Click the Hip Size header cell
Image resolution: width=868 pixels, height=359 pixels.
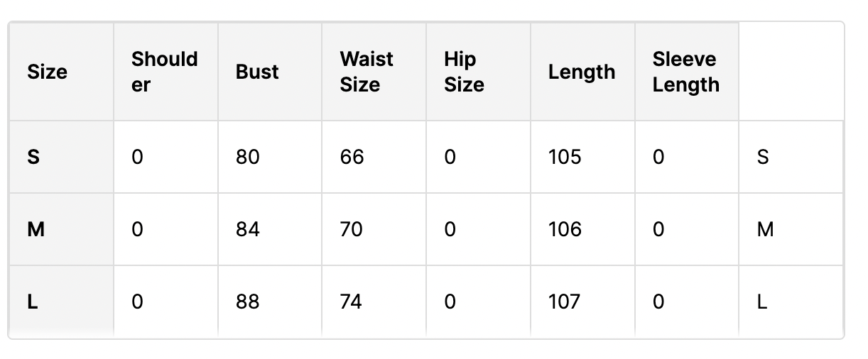click(478, 72)
